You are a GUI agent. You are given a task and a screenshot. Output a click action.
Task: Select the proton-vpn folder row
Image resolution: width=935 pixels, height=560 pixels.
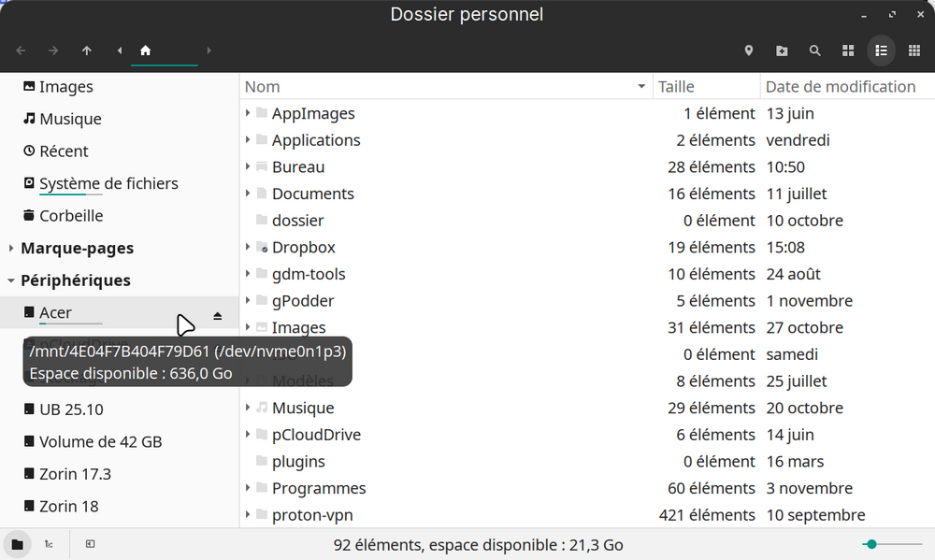coord(311,515)
